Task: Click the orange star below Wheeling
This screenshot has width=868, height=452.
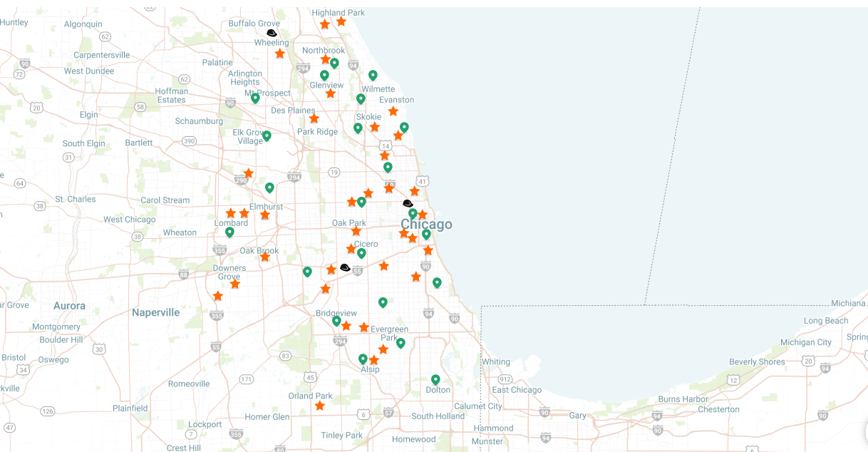Action: pyautogui.click(x=280, y=53)
